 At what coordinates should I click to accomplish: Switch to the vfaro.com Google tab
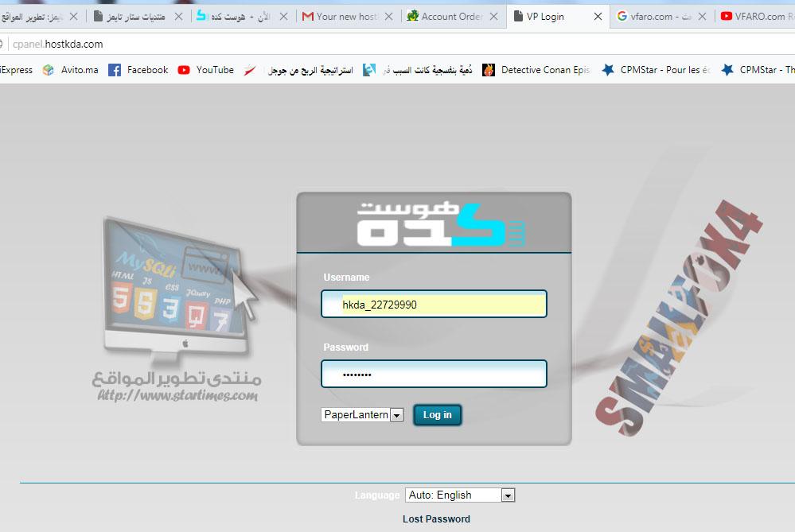point(661,16)
